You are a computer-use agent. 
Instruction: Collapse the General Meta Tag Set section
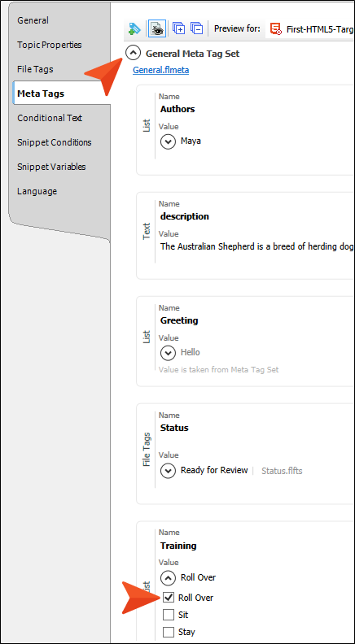(133, 54)
